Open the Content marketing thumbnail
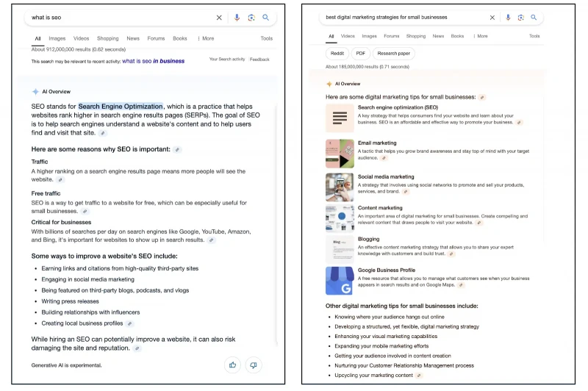 pyautogui.click(x=340, y=218)
